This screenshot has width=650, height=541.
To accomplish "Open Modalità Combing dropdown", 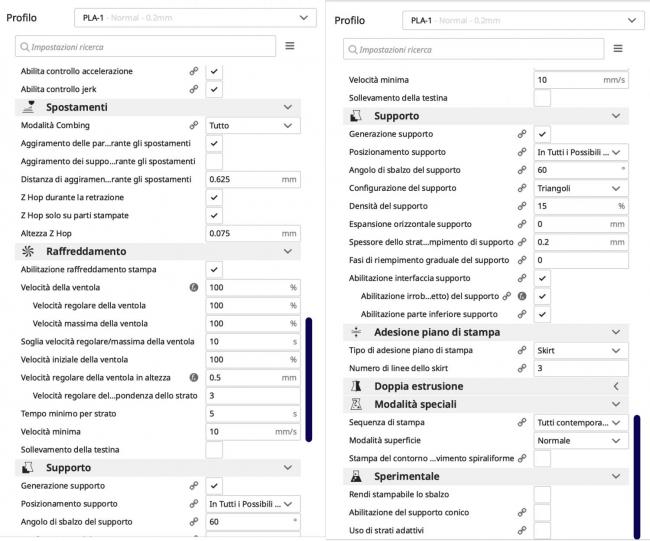I will click(x=253, y=126).
